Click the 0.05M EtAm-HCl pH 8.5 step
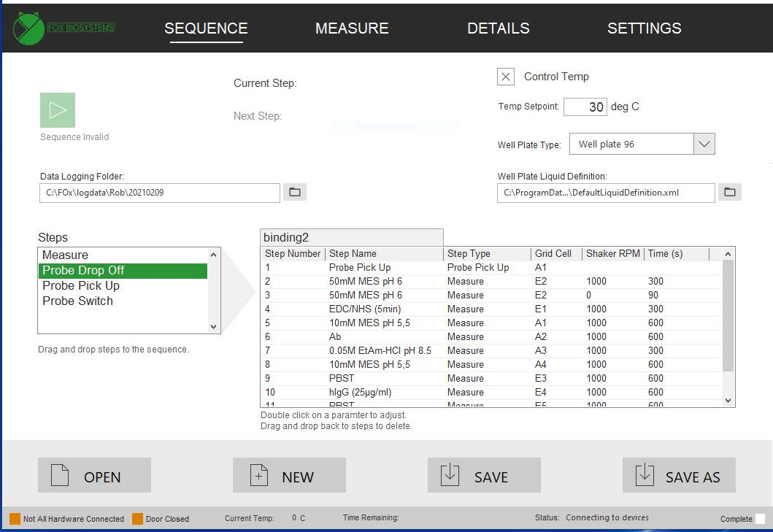773x532 pixels. (x=380, y=350)
